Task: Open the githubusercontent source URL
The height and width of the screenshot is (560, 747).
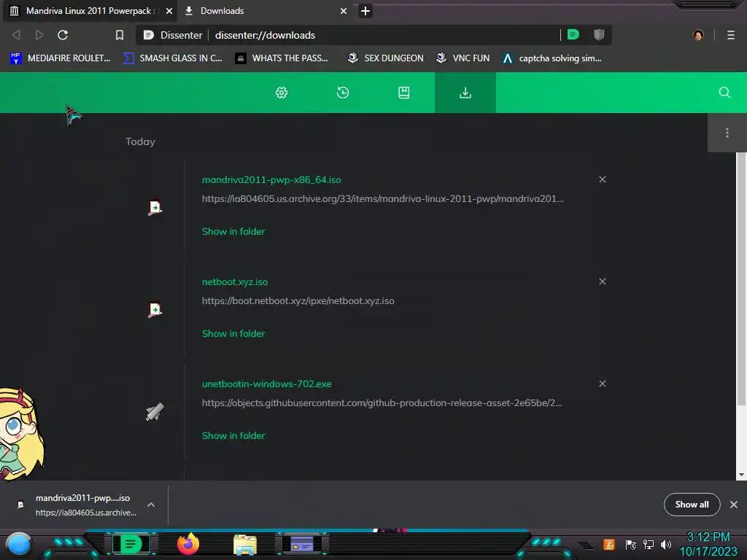Action: 382,402
